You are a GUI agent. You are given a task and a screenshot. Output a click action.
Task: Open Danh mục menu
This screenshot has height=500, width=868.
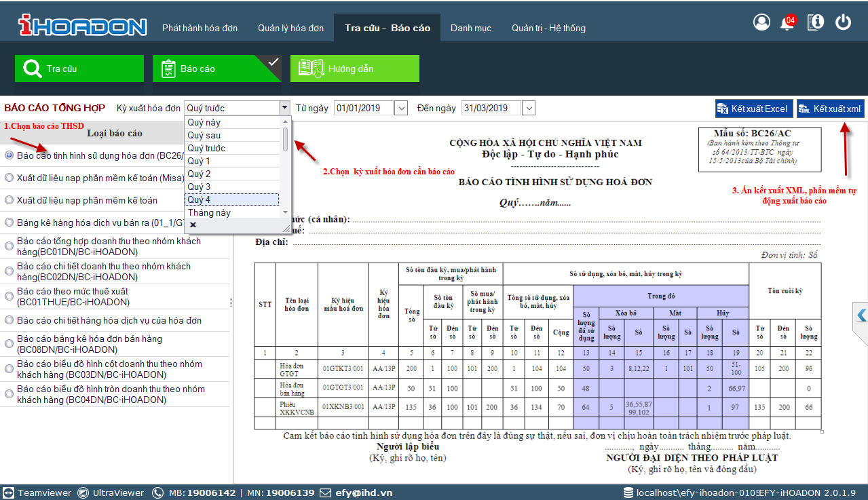pyautogui.click(x=471, y=28)
